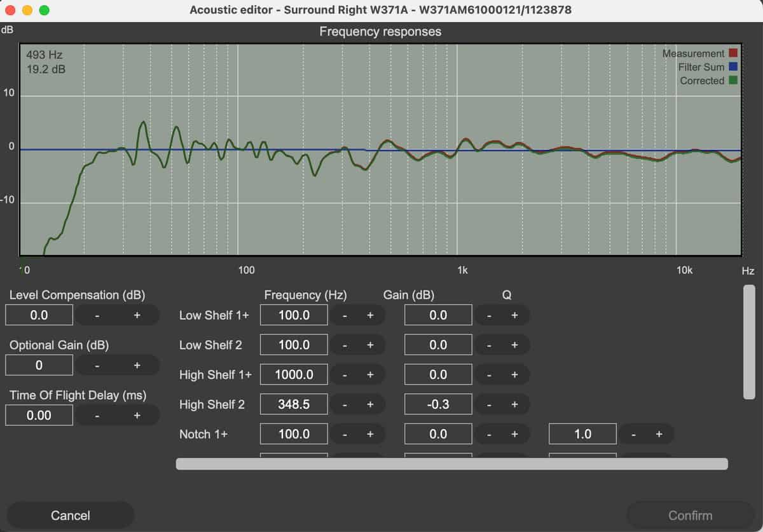Click the blue Filter Sum legend swatch
This screenshot has height=532, width=763.
733,67
